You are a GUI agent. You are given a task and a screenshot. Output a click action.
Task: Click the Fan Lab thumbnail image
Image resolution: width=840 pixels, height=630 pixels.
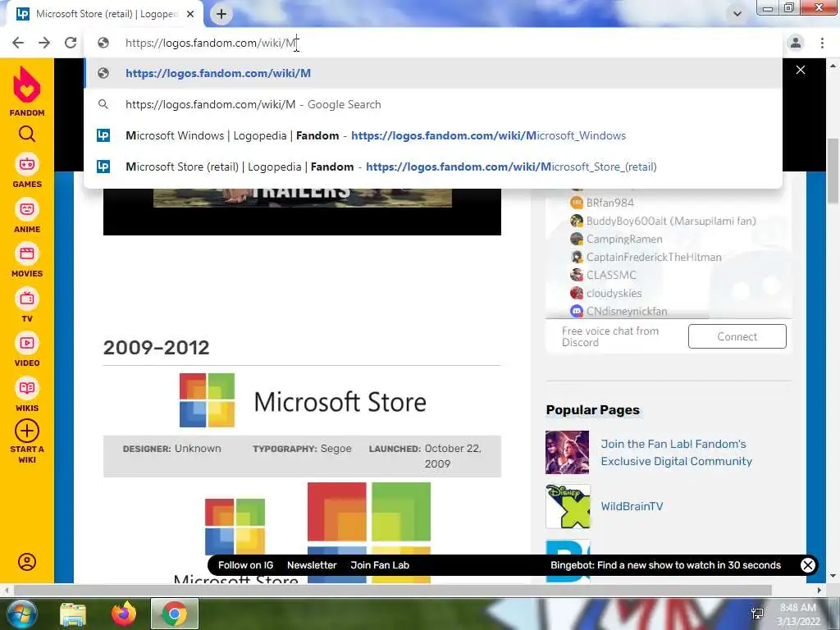pyautogui.click(x=568, y=453)
